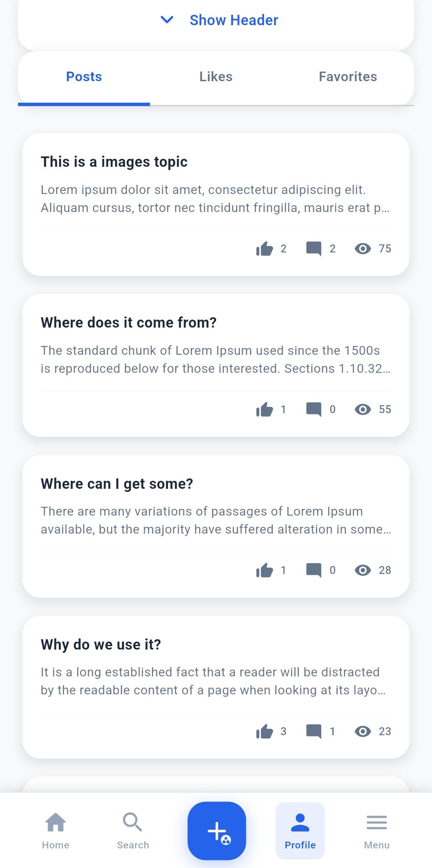Image resolution: width=432 pixels, height=868 pixels.
Task: Switch to the Favorites tab
Action: [x=348, y=77]
